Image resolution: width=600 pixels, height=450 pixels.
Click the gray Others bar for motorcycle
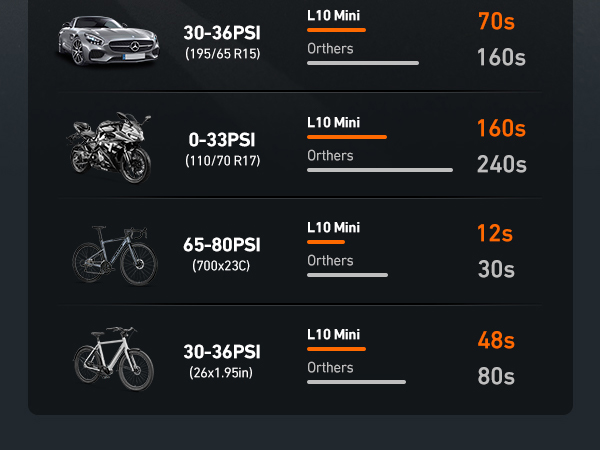tap(379, 170)
